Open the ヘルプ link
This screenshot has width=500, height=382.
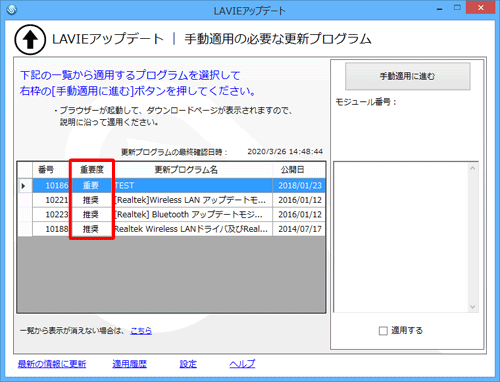click(242, 364)
